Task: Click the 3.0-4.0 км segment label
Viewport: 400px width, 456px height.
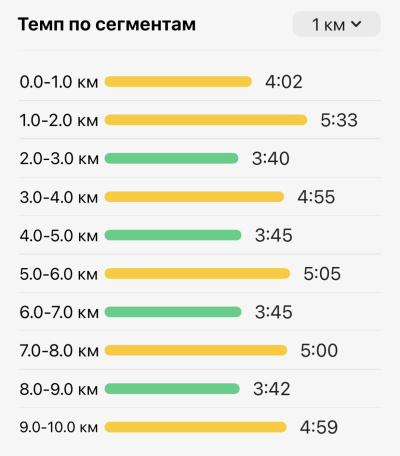Action: tap(59, 197)
